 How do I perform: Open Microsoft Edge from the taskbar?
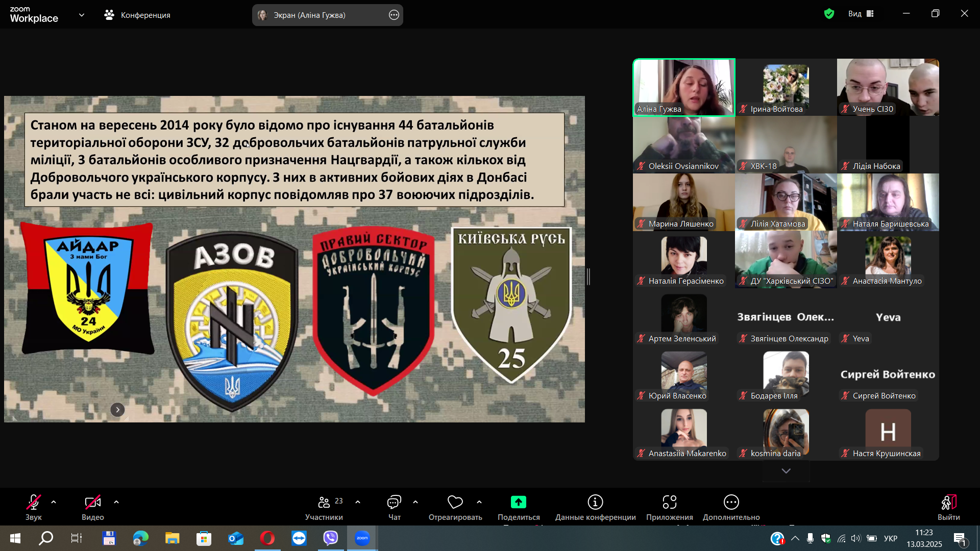pyautogui.click(x=141, y=538)
